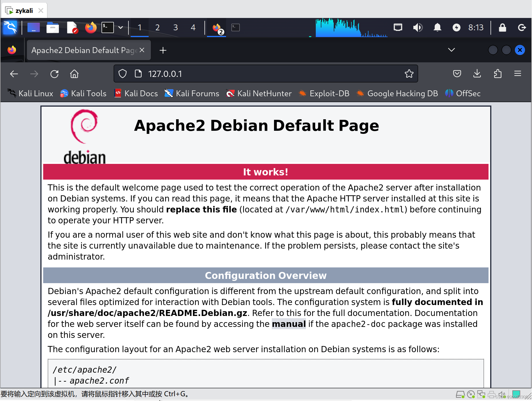Close the Firefox window
This screenshot has height=401, width=532.
tap(520, 50)
